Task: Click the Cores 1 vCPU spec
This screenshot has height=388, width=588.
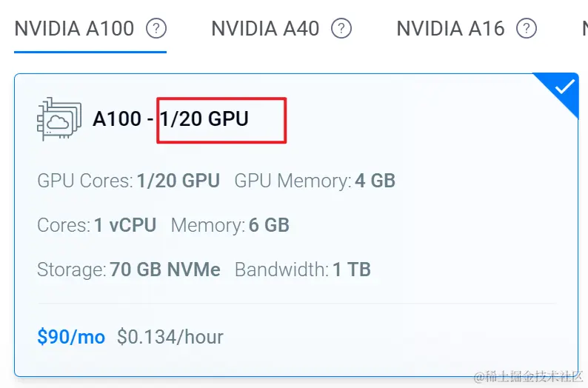Action: (96, 225)
